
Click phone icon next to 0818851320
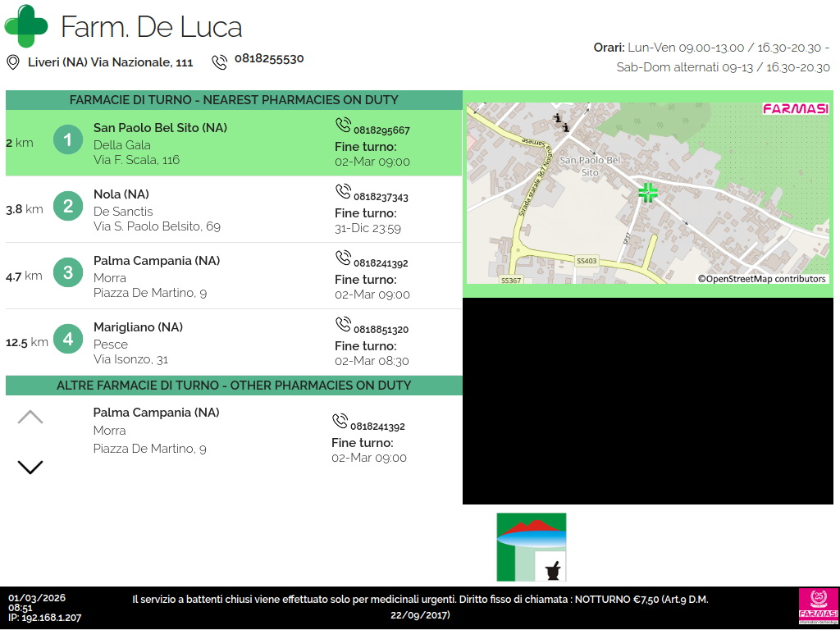[x=343, y=325]
